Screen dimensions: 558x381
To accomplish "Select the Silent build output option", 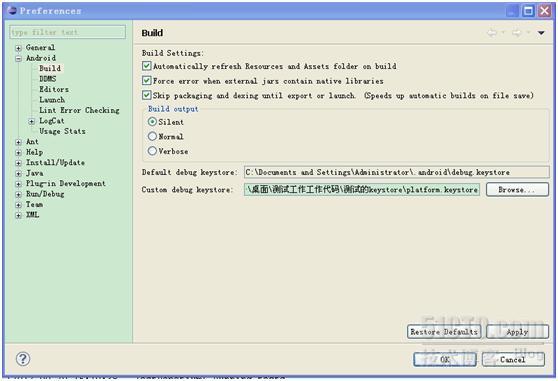I will [x=152, y=122].
